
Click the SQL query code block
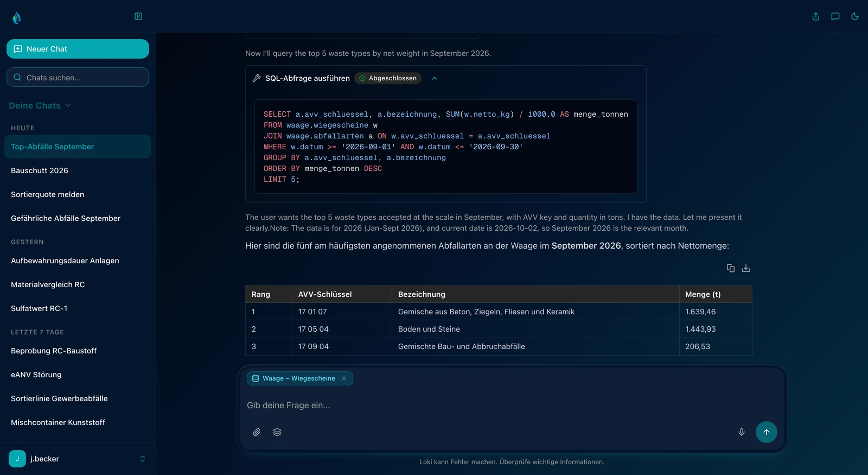(446, 147)
